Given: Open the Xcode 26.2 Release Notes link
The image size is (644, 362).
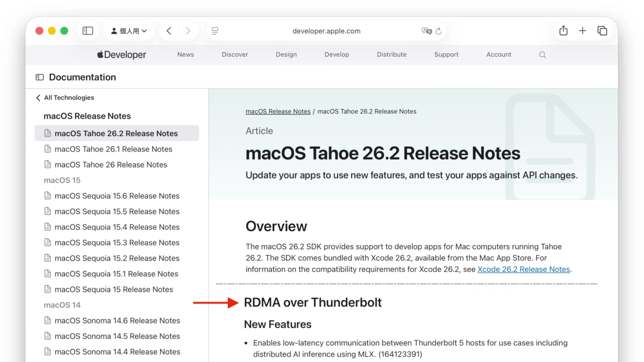Looking at the screenshot, I should 523,269.
